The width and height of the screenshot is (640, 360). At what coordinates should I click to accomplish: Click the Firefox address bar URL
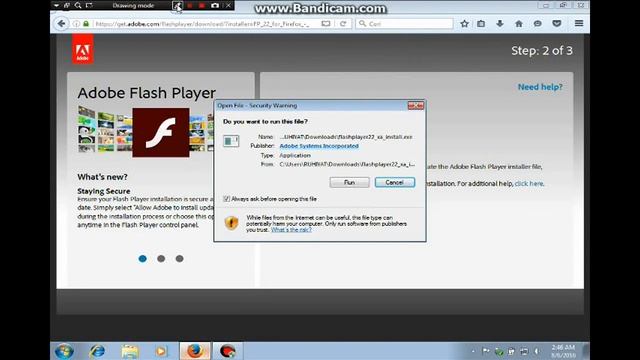202,24
